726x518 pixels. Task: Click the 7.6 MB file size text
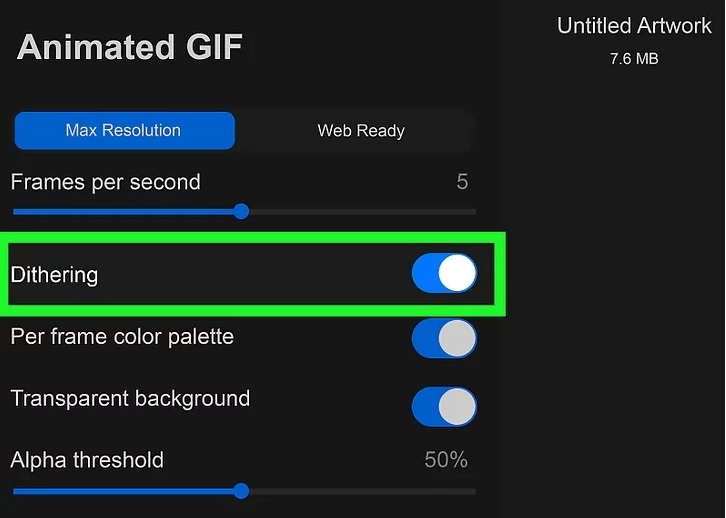[634, 59]
